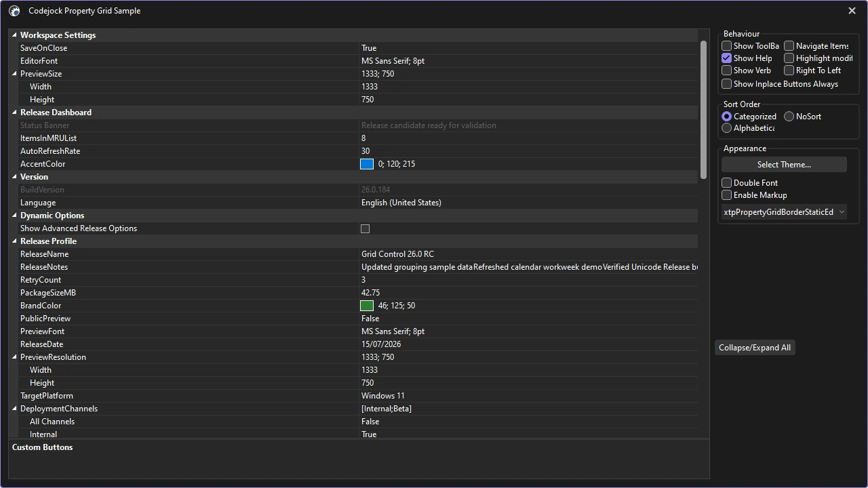
Task: Click the property grid vertical scrollbar thumb
Action: point(703,110)
